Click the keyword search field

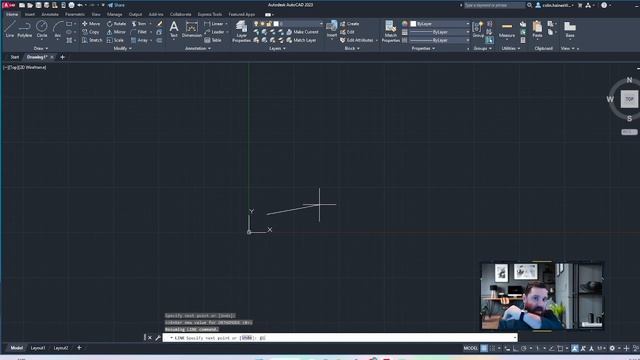[x=494, y=5]
